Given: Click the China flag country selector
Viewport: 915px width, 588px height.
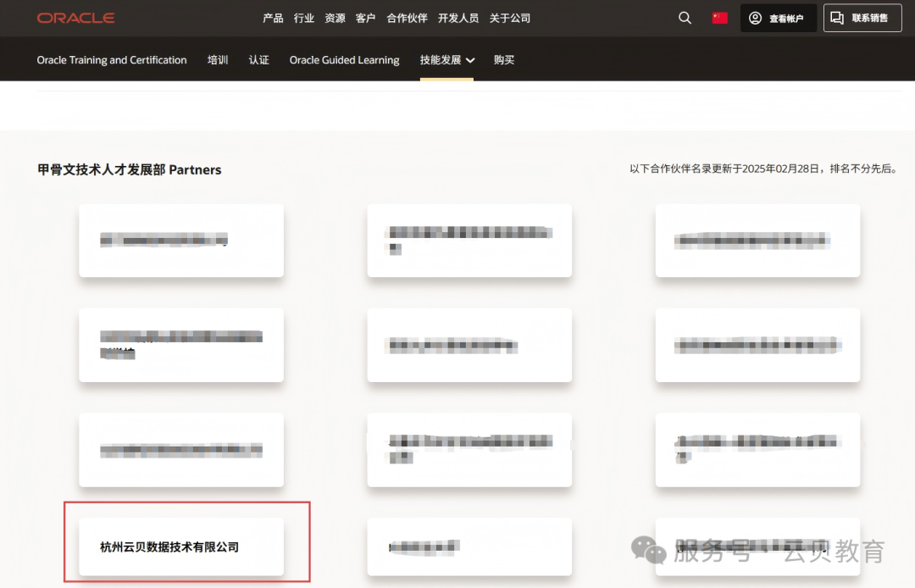Looking at the screenshot, I should (x=719, y=18).
